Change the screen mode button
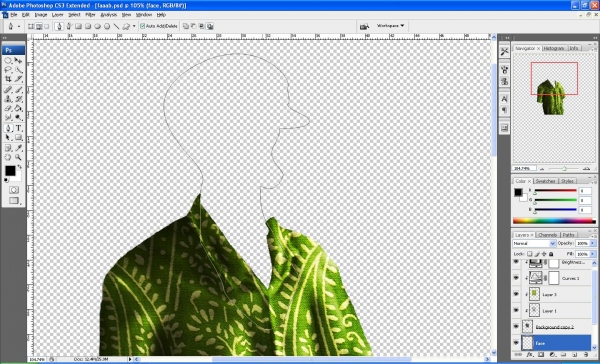The height and width of the screenshot is (364, 600). click(x=14, y=200)
